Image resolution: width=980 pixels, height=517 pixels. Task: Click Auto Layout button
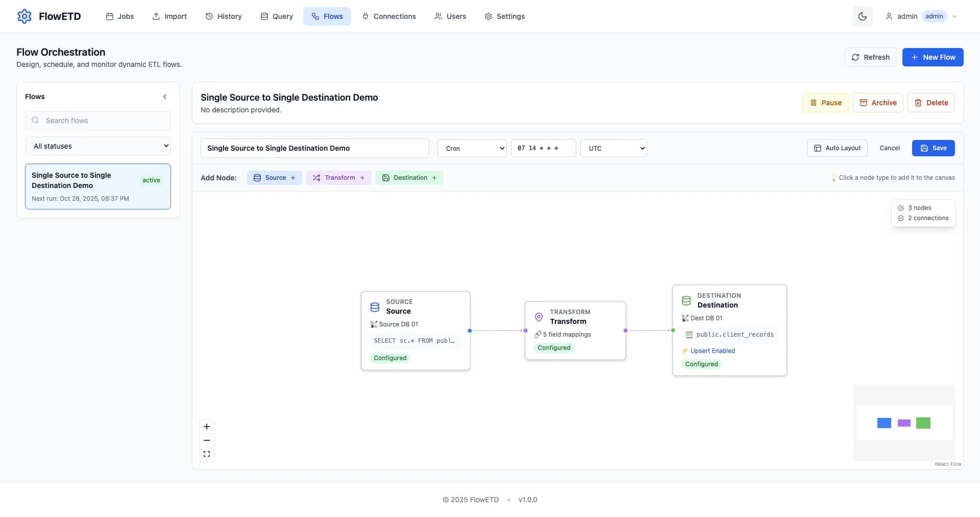pos(837,148)
